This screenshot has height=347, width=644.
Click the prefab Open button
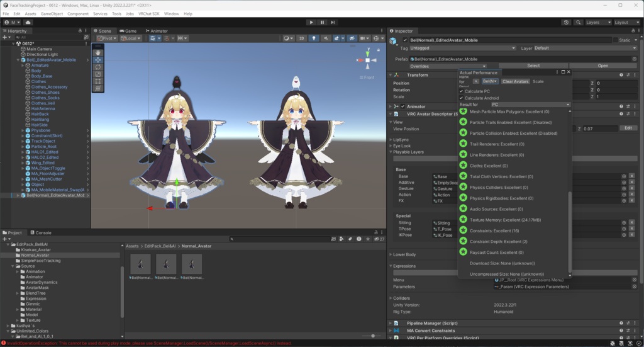[x=603, y=65]
